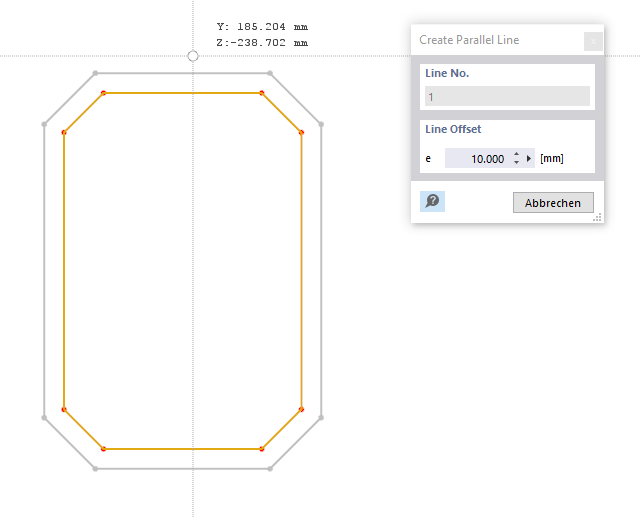Click the Line Offset heading
Image resolution: width=640 pixels, height=518 pixels.
tap(453, 129)
